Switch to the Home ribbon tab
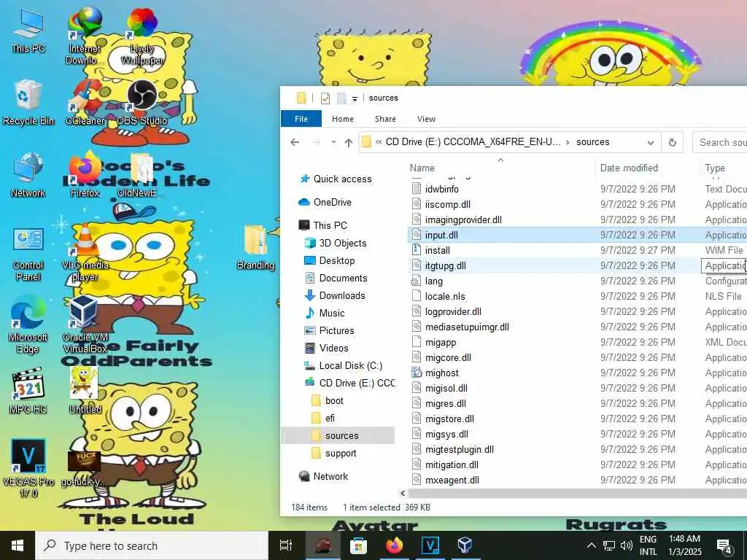This screenshot has height=560, width=747. 343,119
